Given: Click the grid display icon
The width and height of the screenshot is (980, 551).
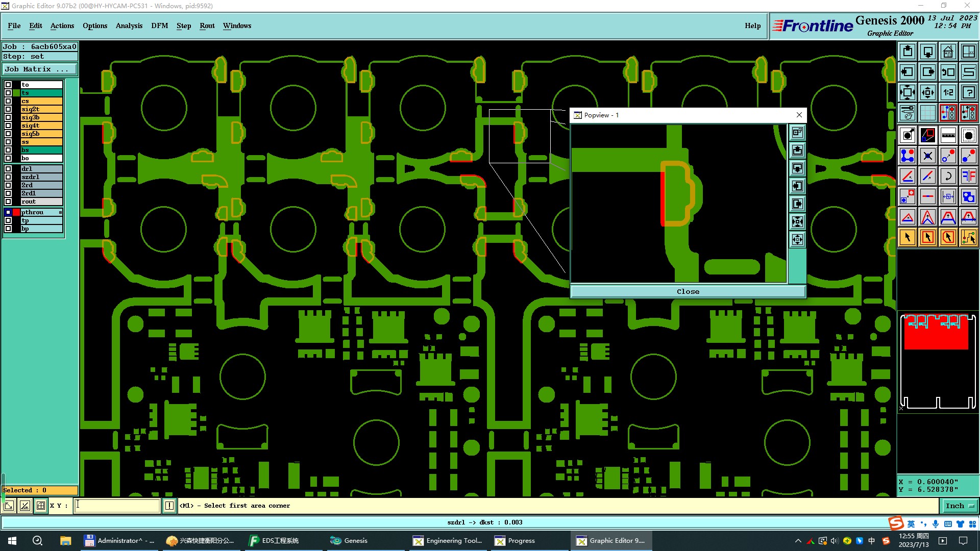Looking at the screenshot, I should pyautogui.click(x=927, y=113).
